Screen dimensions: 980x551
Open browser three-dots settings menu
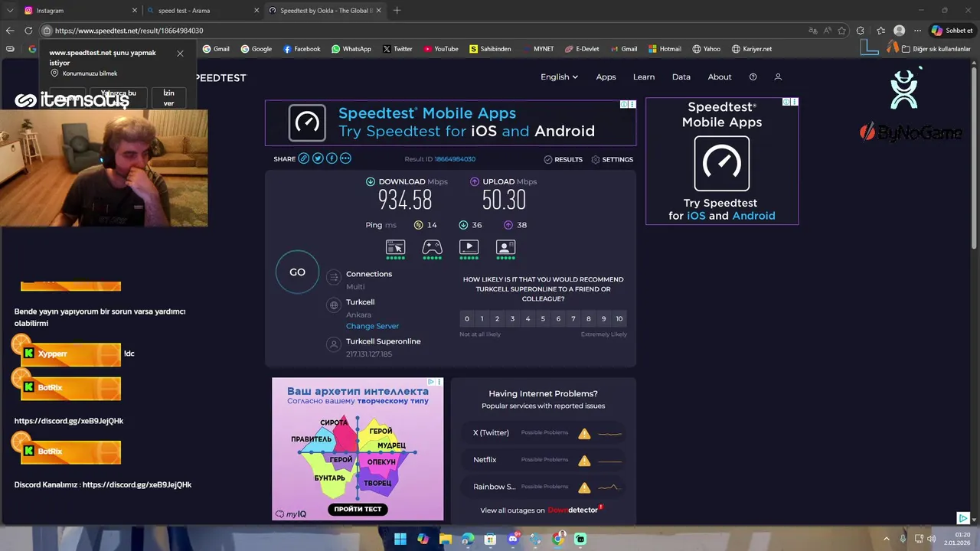tap(917, 31)
